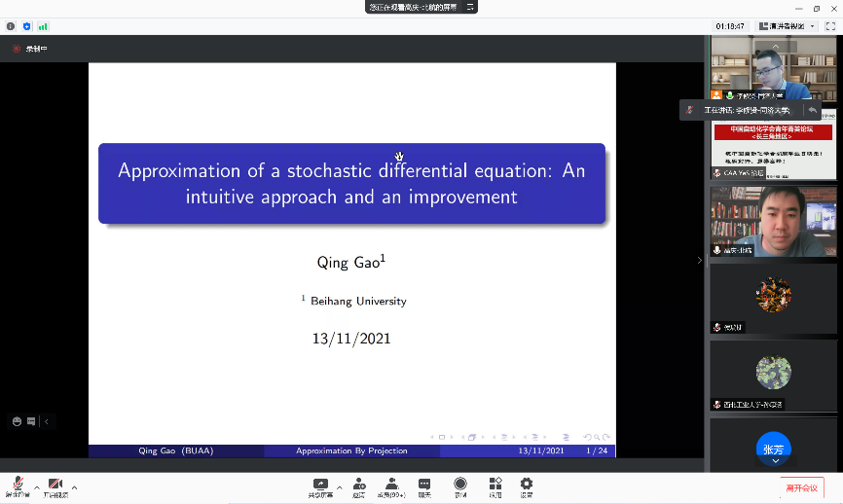The height and width of the screenshot is (504, 843).
Task: Expand the video options arrow
Action: (x=74, y=486)
